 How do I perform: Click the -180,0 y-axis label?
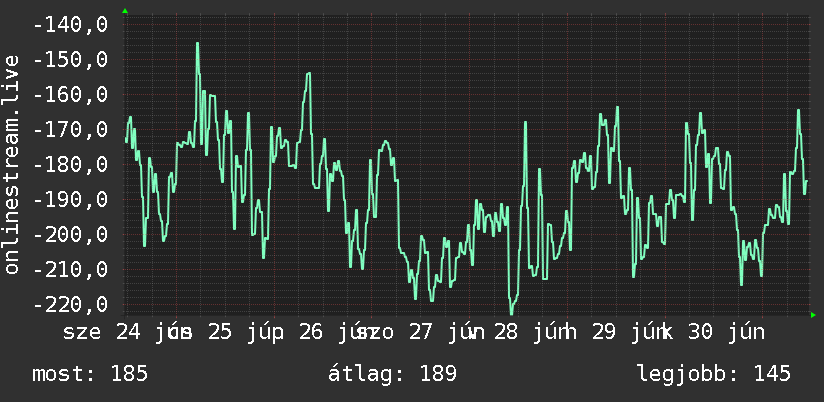(70, 164)
